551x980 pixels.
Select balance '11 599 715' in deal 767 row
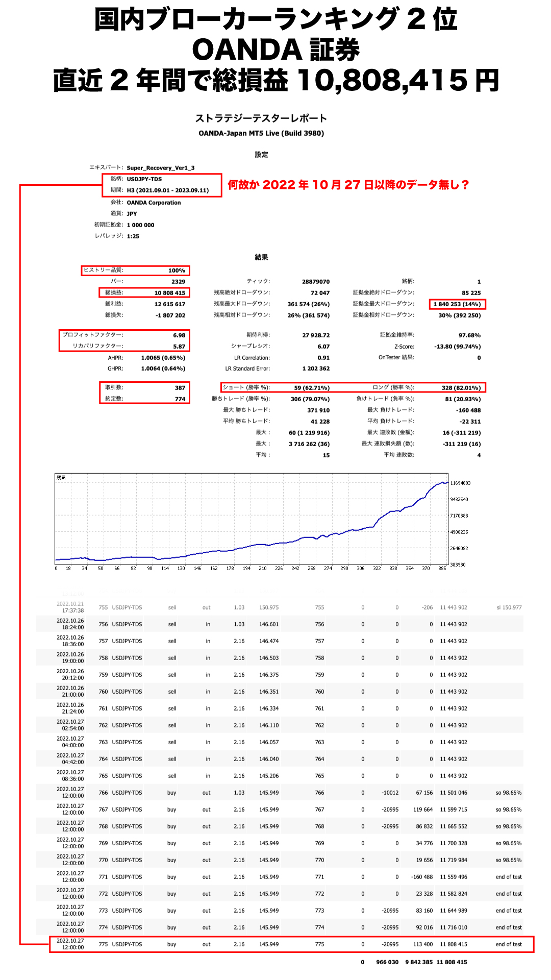[454, 810]
